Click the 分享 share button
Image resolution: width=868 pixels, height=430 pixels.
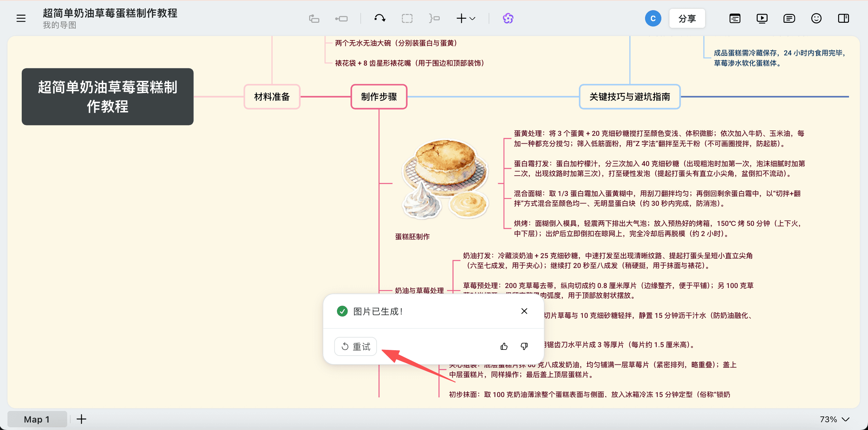[x=687, y=18]
